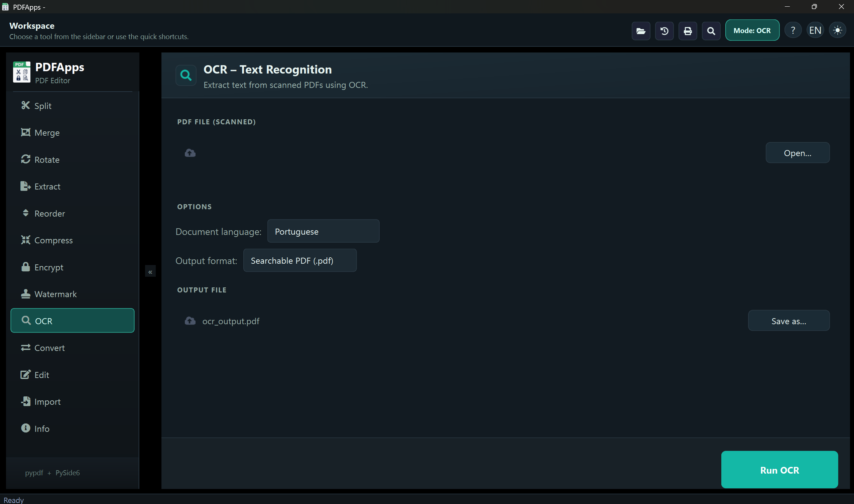Open the Edit tool
Viewport: 854px width, 504px height.
coord(72,375)
